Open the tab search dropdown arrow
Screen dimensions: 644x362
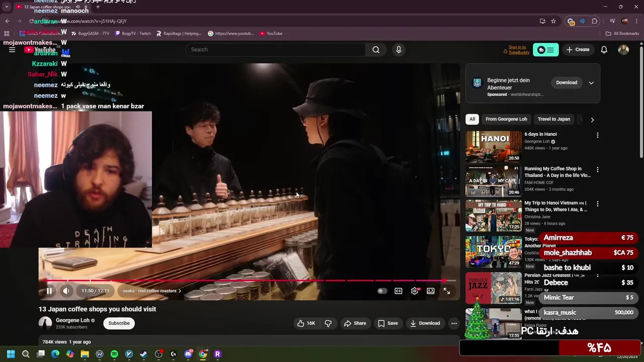click(7, 7)
